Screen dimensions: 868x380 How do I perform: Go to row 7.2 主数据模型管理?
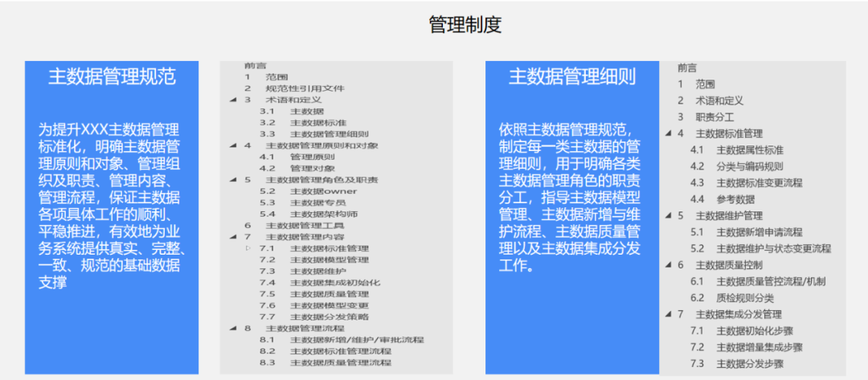pos(314,259)
